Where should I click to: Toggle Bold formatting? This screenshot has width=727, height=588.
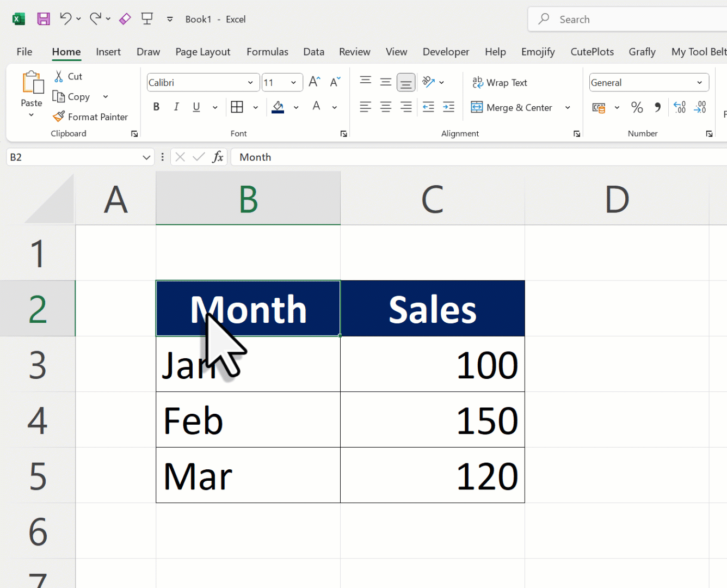pyautogui.click(x=156, y=107)
